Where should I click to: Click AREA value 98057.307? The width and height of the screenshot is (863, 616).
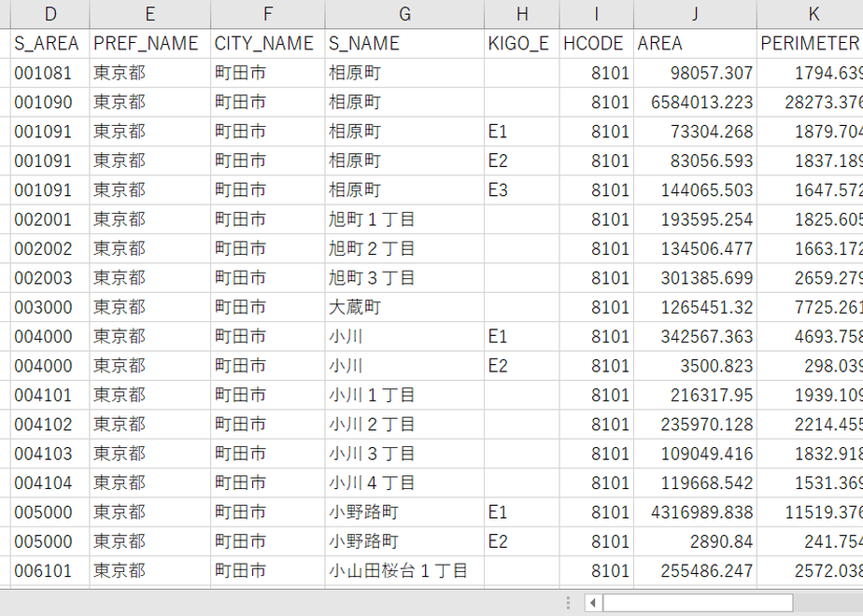tap(695, 73)
